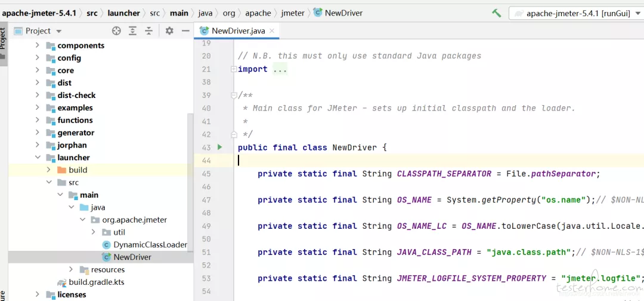Open build.gradle.kts file
This screenshot has height=301, width=644.
click(97, 282)
